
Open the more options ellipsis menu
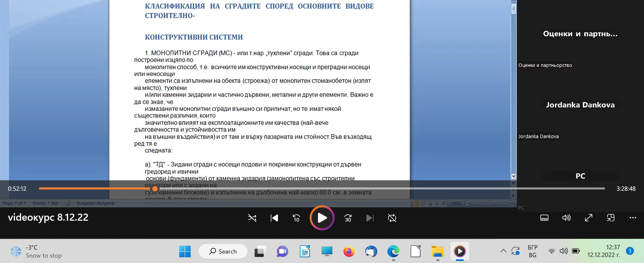click(633, 218)
